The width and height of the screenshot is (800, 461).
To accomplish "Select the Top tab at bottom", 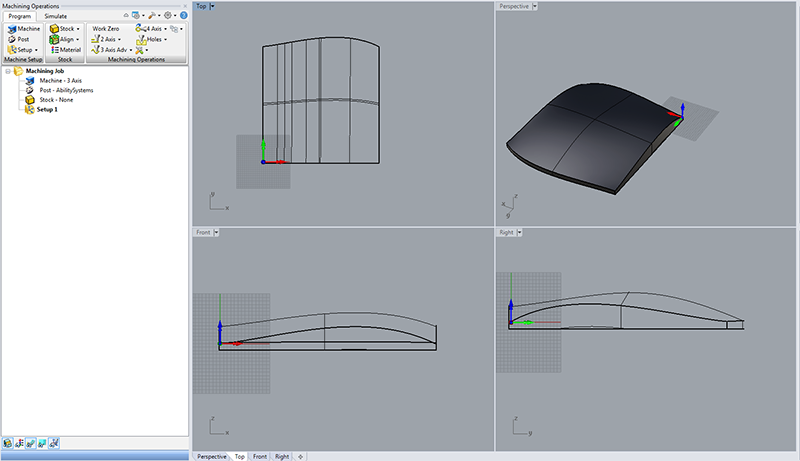I will click(240, 456).
